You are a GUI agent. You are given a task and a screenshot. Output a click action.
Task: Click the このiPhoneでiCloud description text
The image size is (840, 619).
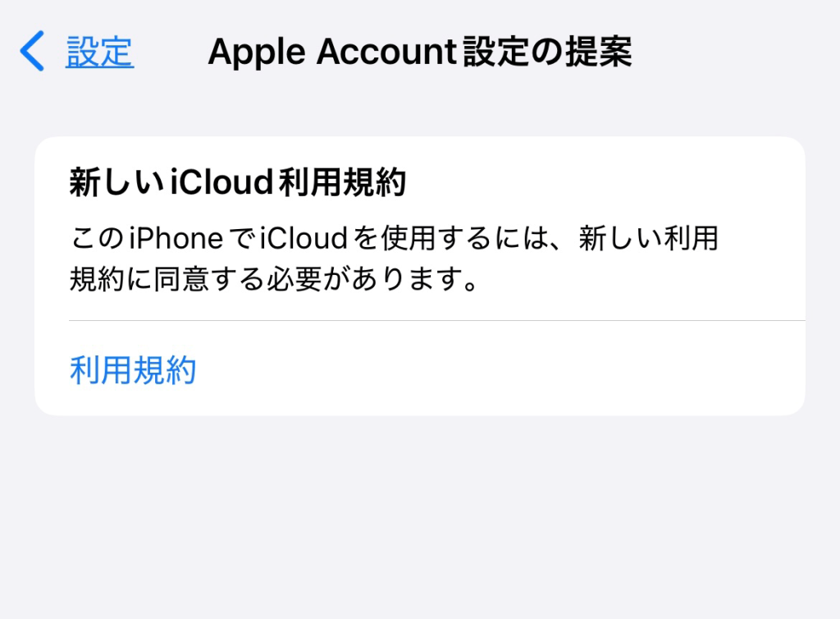pyautogui.click(x=394, y=259)
